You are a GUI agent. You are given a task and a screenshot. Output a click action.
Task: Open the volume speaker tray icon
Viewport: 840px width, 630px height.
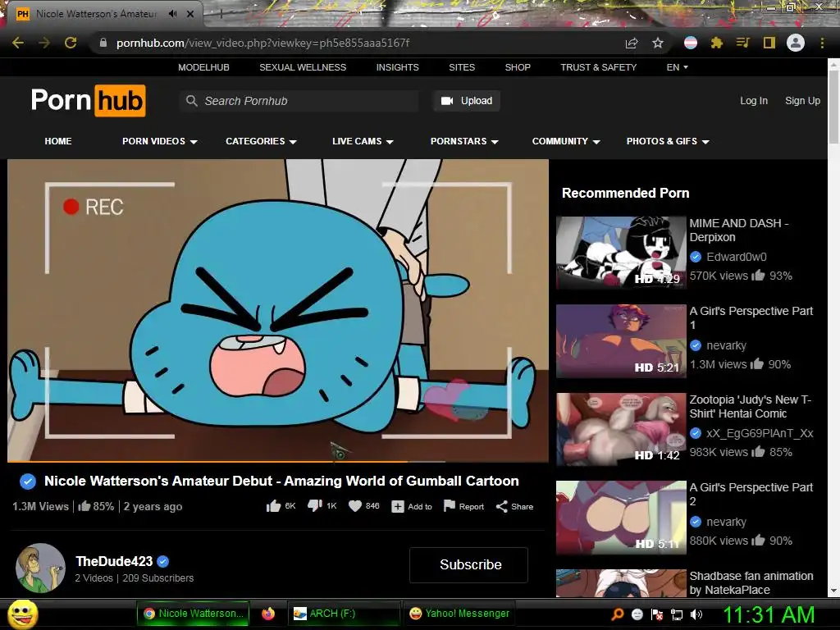[696, 614]
